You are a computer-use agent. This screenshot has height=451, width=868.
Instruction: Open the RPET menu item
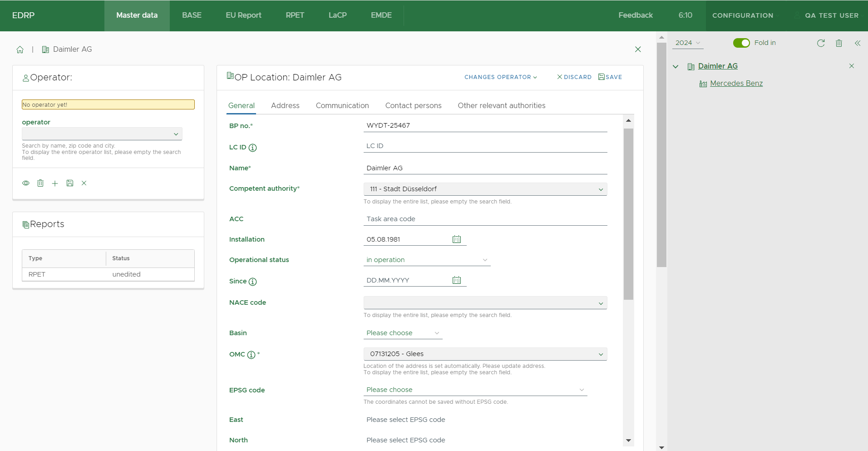(295, 15)
